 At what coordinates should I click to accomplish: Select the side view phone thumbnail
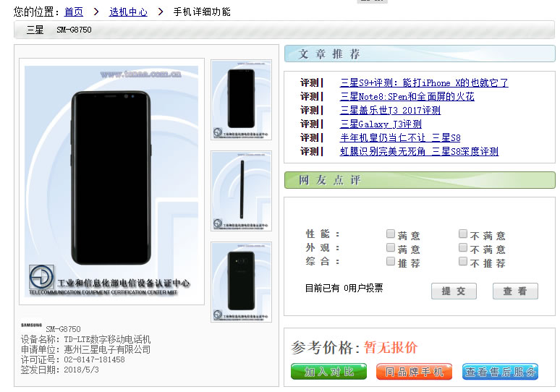coord(242,191)
